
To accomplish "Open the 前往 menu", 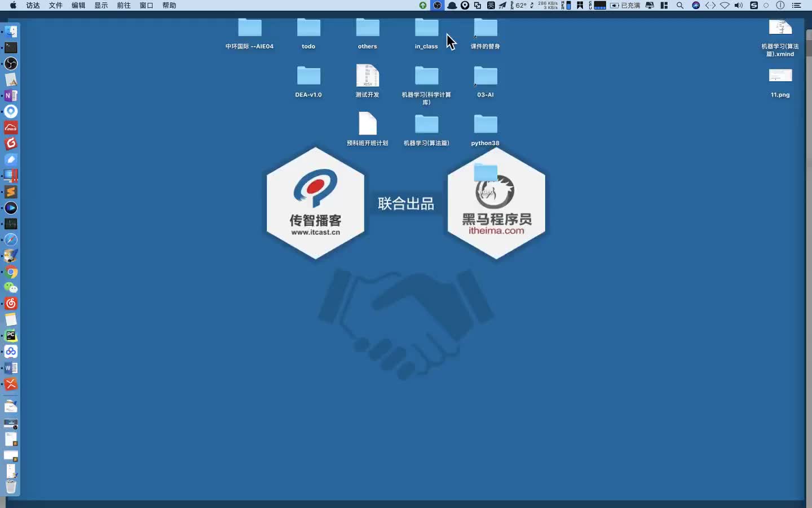I will 123,5.
